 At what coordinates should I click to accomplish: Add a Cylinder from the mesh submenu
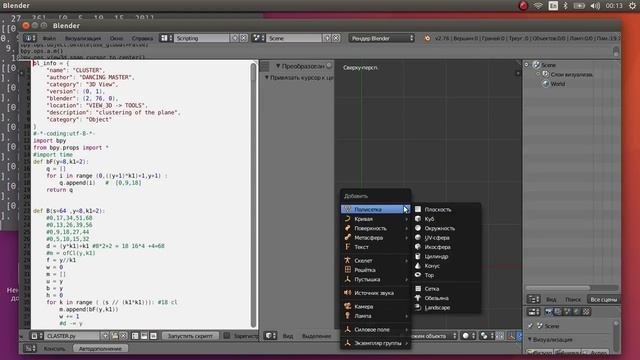click(446, 256)
